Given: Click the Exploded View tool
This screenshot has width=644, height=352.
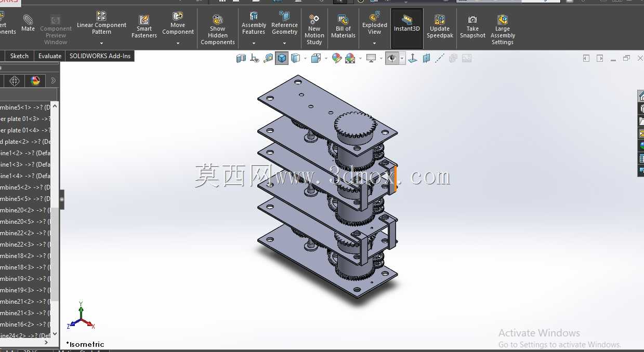Looking at the screenshot, I should point(375,23).
